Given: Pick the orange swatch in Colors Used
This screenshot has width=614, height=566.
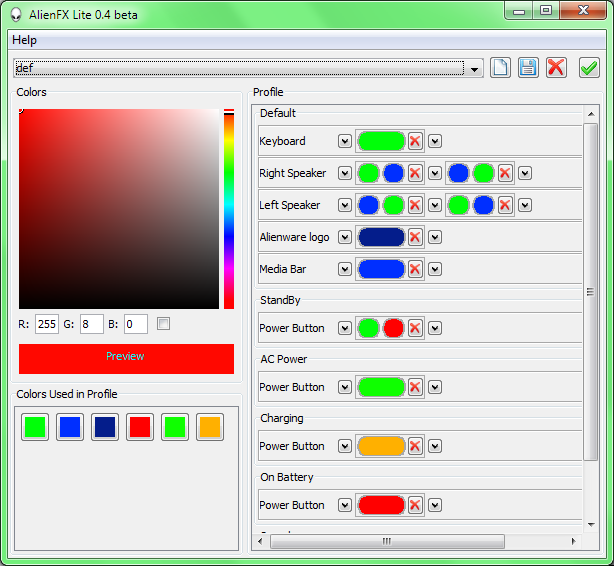Looking at the screenshot, I should point(210,427).
